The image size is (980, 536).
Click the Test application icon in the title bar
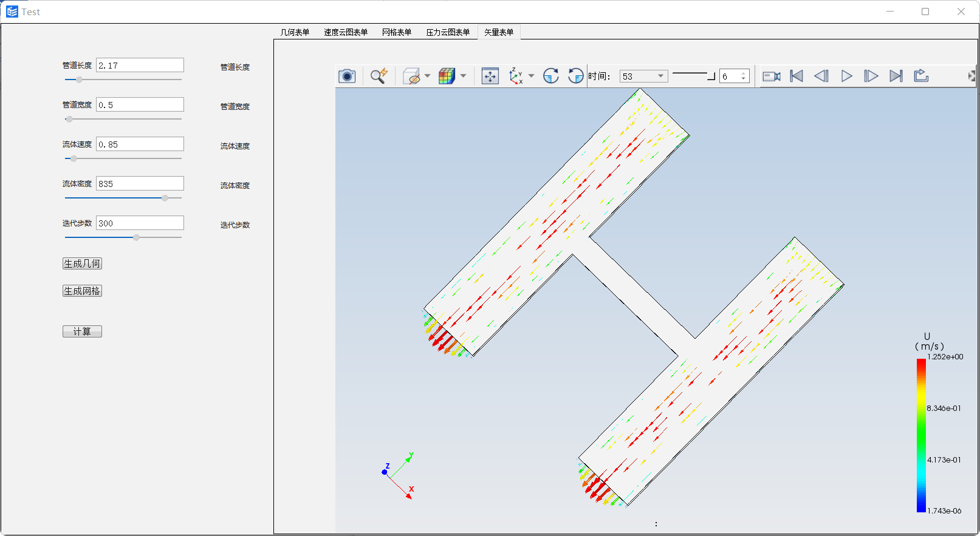tap(12, 12)
